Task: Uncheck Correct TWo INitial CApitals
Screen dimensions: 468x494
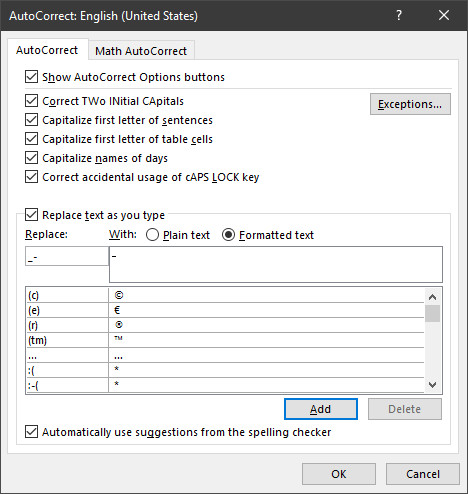Action: coord(31,101)
